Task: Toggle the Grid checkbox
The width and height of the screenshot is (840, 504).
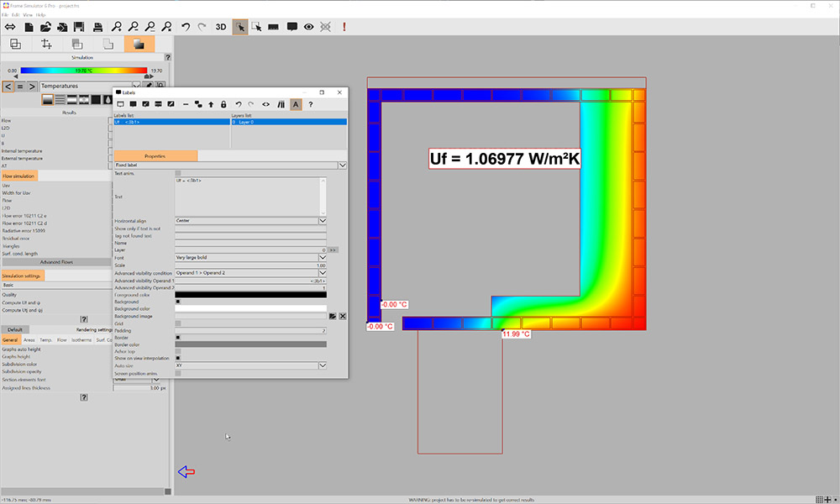Action: pos(178,323)
